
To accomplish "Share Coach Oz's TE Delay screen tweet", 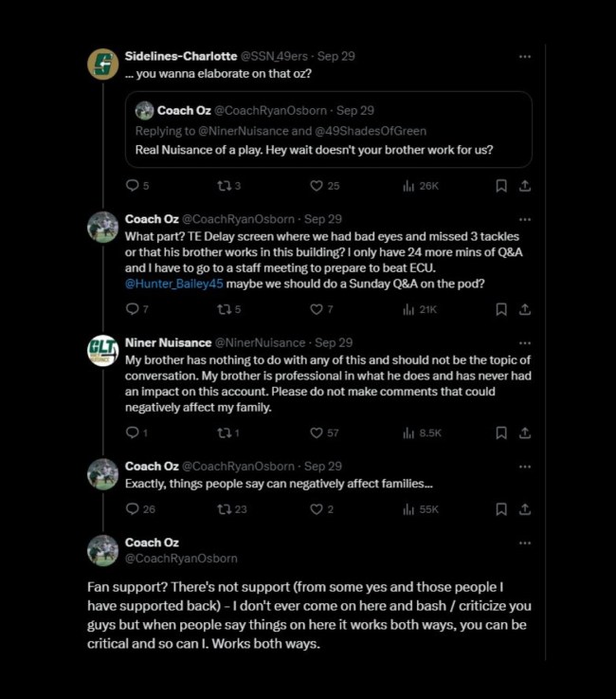I will click(524, 309).
